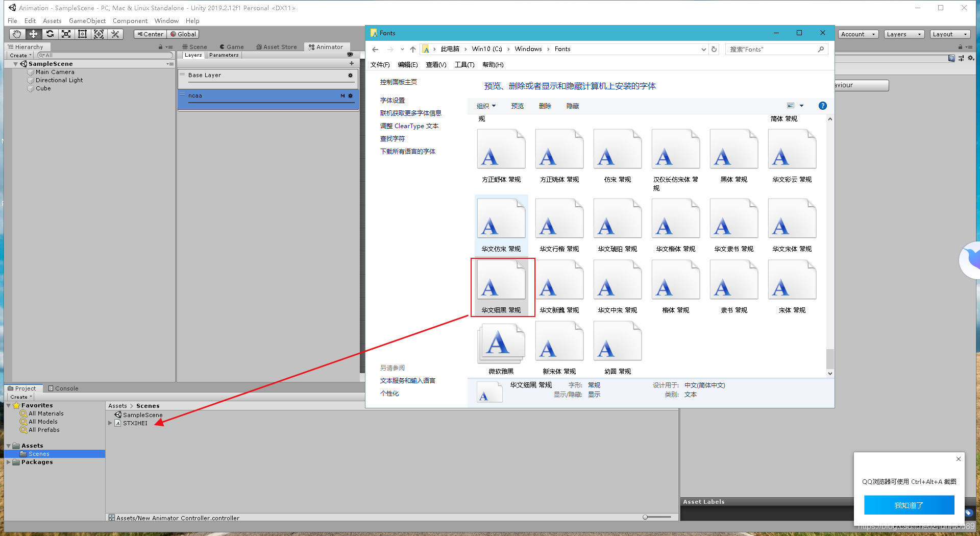Click 预览 button in Fonts toolbar
Image resolution: width=980 pixels, height=536 pixels.
tap(518, 106)
